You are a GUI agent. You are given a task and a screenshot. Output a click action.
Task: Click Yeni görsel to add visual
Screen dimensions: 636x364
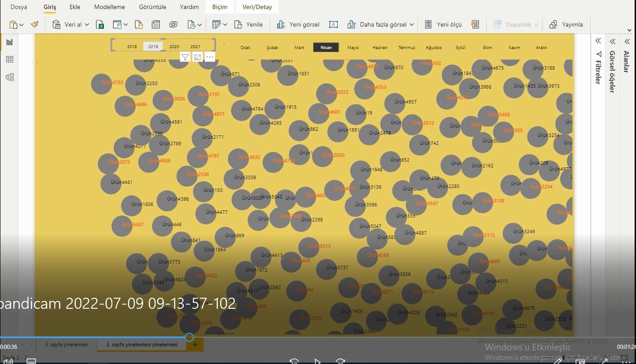298,24
